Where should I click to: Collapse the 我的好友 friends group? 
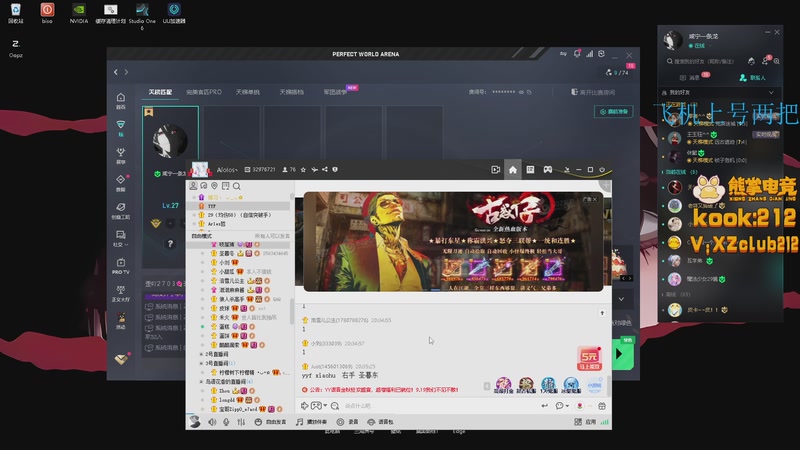(x=771, y=92)
